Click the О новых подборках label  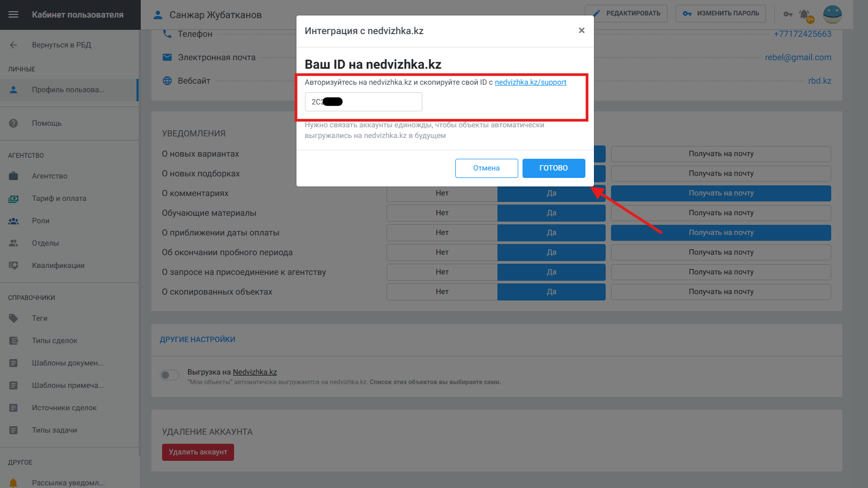click(x=201, y=174)
